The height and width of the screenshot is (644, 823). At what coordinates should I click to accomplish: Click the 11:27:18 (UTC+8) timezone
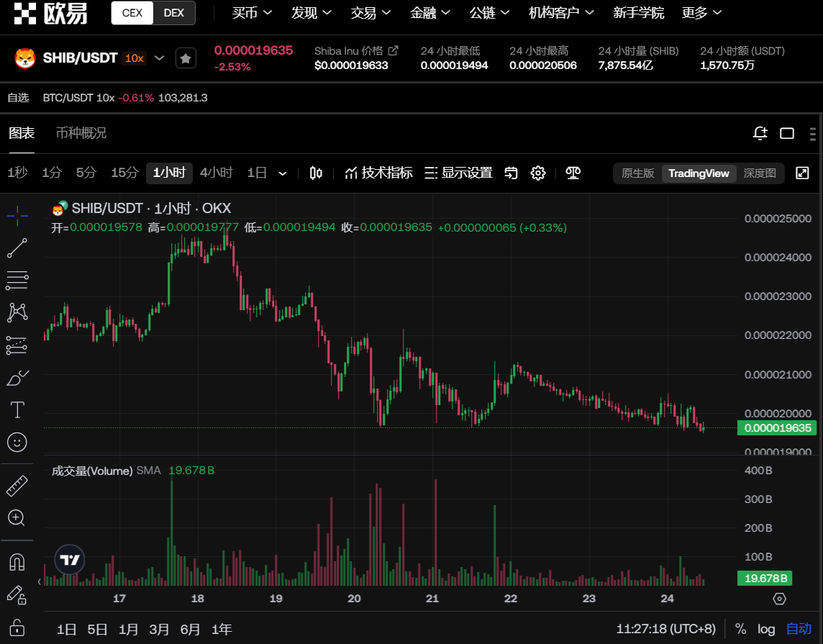click(x=665, y=629)
